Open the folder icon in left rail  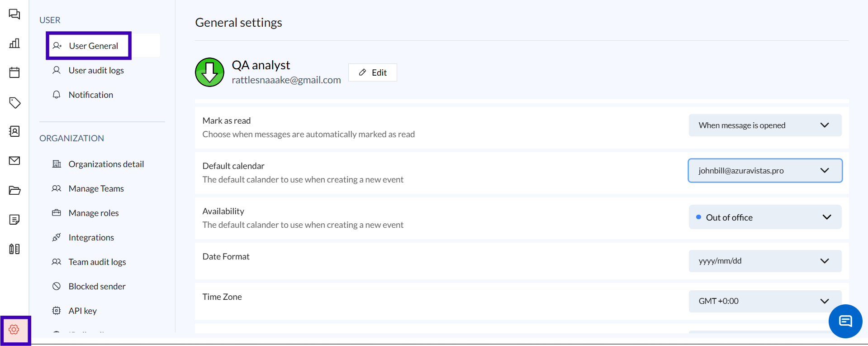click(x=14, y=190)
